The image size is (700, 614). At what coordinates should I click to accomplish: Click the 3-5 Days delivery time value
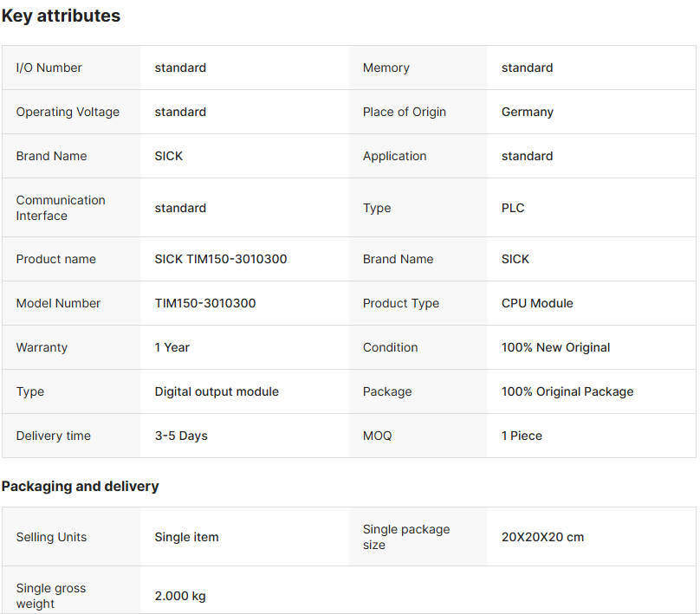pyautogui.click(x=181, y=436)
